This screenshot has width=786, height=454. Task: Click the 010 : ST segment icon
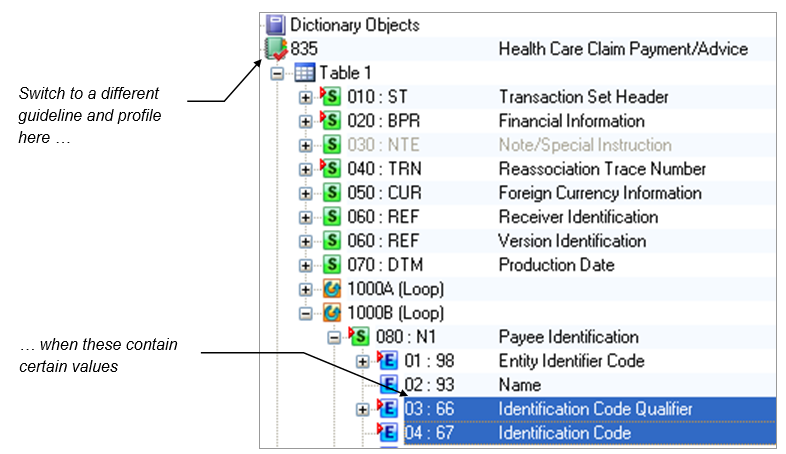click(331, 97)
